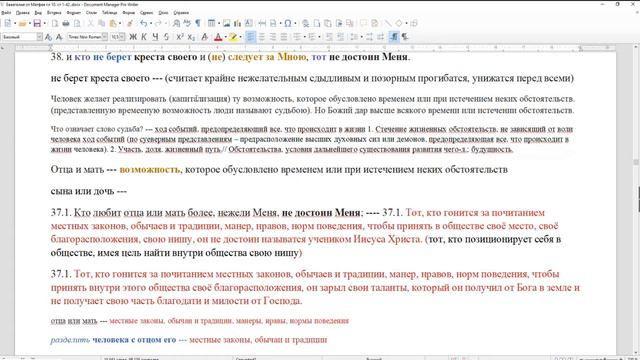Image resolution: width=640 pixels, height=360 pixels.
Task: Toggle left-to-right text direction icon
Action: point(394,37)
